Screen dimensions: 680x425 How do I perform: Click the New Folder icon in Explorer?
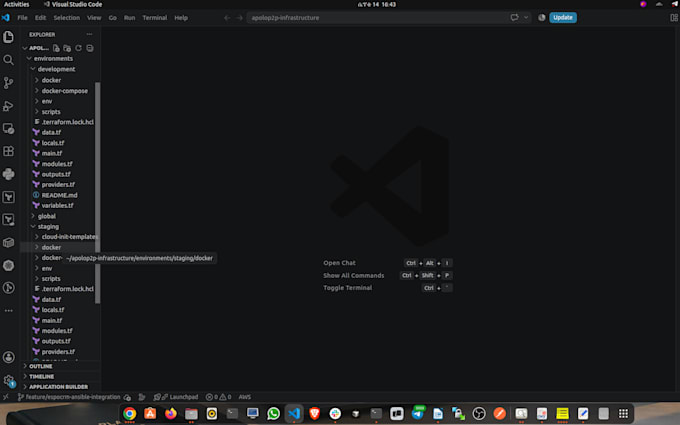coord(67,48)
